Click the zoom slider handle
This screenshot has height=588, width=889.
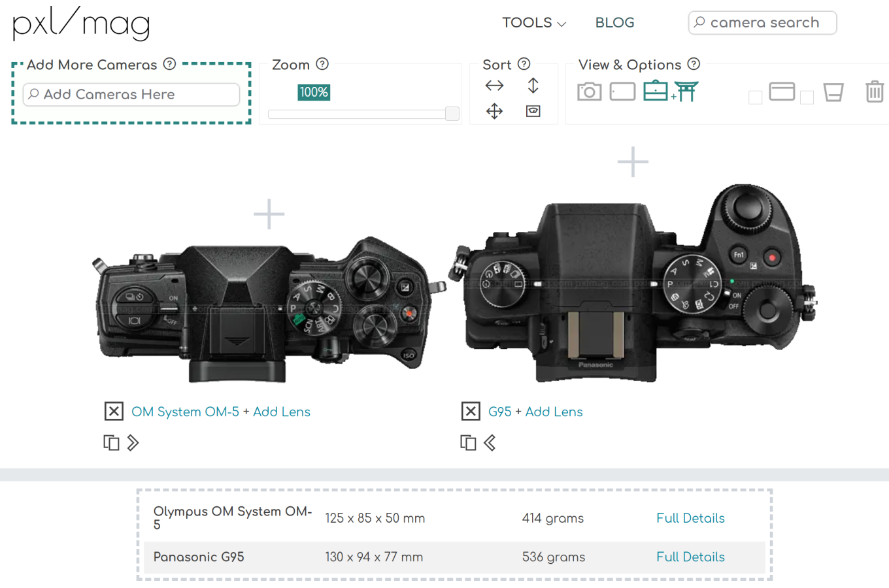(452, 114)
